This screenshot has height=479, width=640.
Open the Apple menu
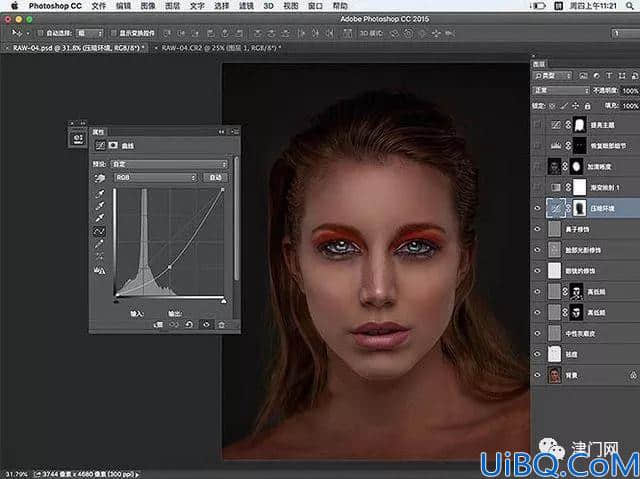[15, 6]
